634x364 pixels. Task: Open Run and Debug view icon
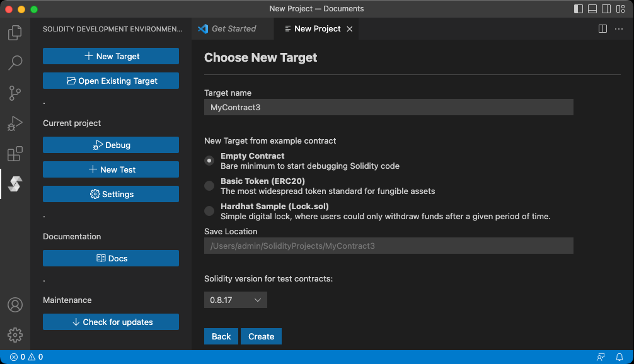coord(15,123)
